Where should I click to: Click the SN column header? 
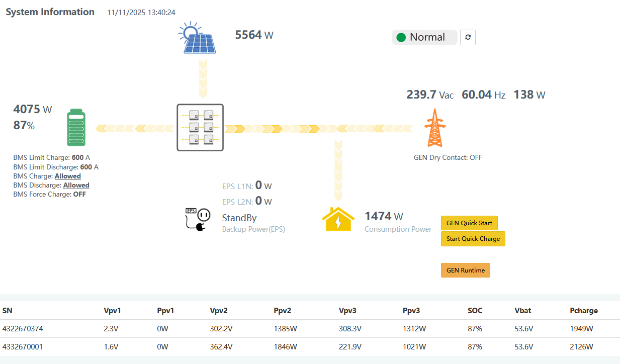point(7,311)
